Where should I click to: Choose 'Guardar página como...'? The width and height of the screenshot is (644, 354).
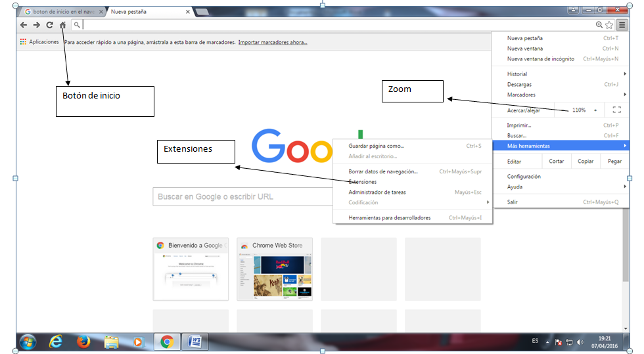[x=413, y=146]
